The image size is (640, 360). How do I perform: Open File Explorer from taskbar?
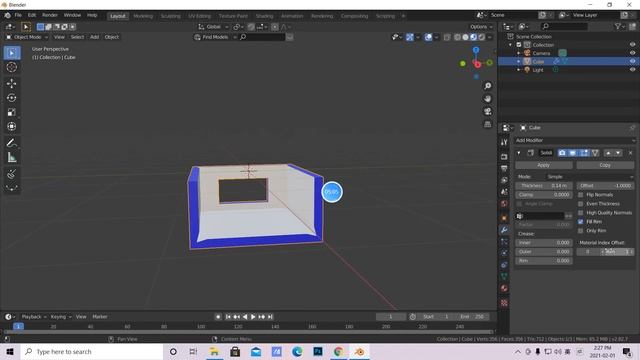pos(214,351)
